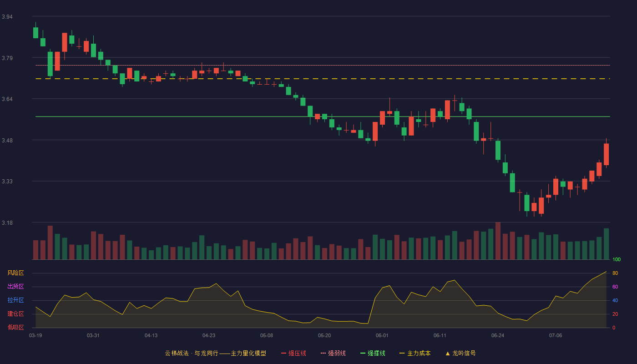The image size is (637, 364).
Task: Toggle the 强压线 legend entry
Action: pyautogui.click(x=293, y=353)
